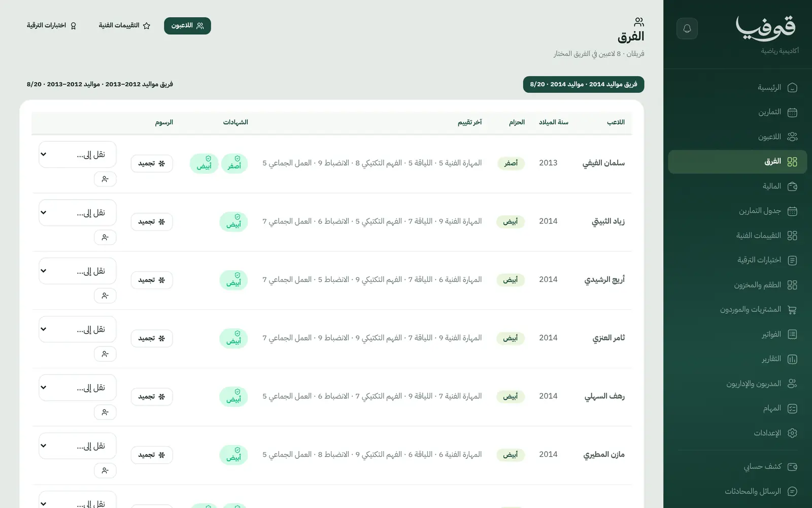Open الرئيسية home page in the sidebar
Screen dimensions: 812x508
(737, 87)
